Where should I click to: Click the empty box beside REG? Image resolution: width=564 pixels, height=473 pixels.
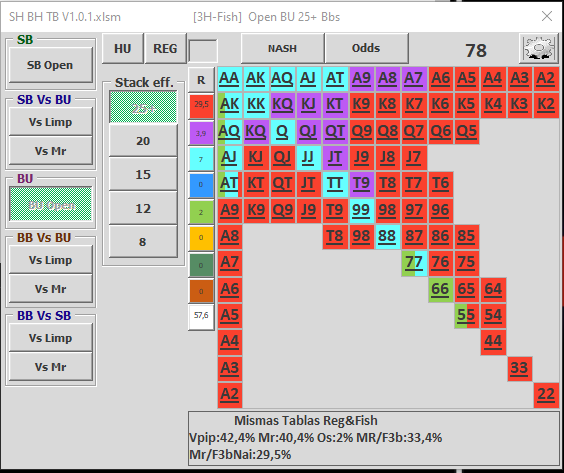[203, 50]
